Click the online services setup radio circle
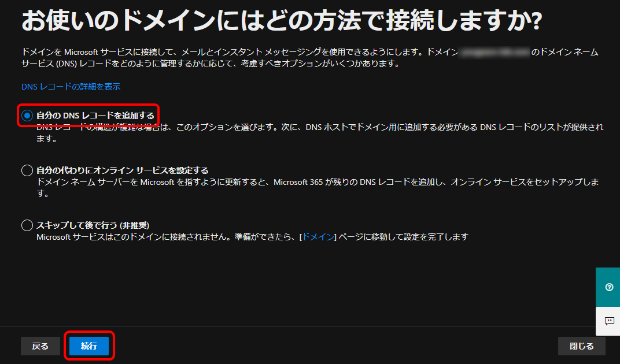 coord(27,170)
